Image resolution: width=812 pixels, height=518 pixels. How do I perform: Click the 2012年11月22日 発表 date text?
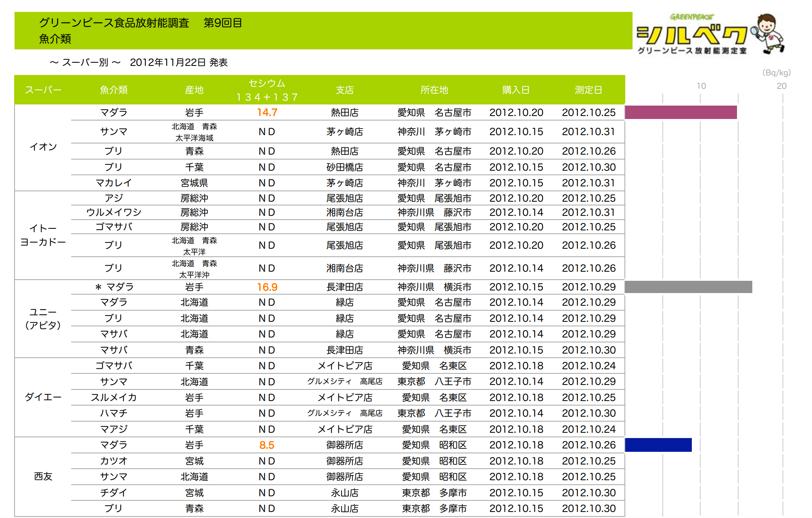(179, 62)
